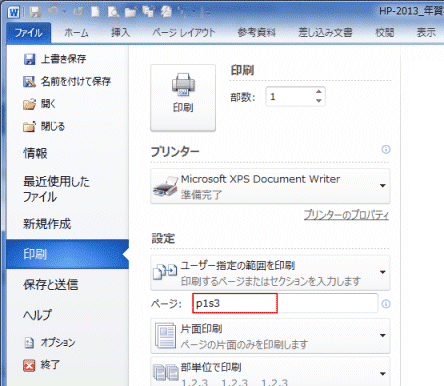444x386 pixels.
Task: Click the Print Preview magnifier icon in toolbar
Action: tap(113, 12)
